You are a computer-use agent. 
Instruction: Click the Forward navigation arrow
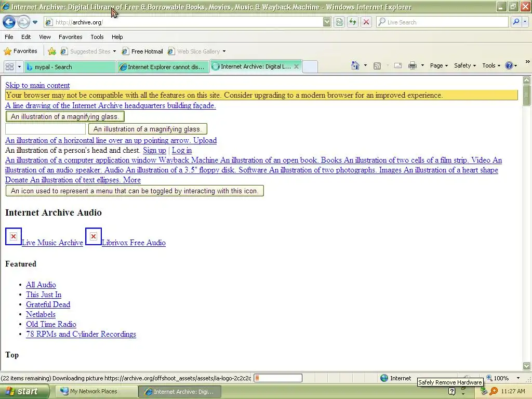(23, 22)
